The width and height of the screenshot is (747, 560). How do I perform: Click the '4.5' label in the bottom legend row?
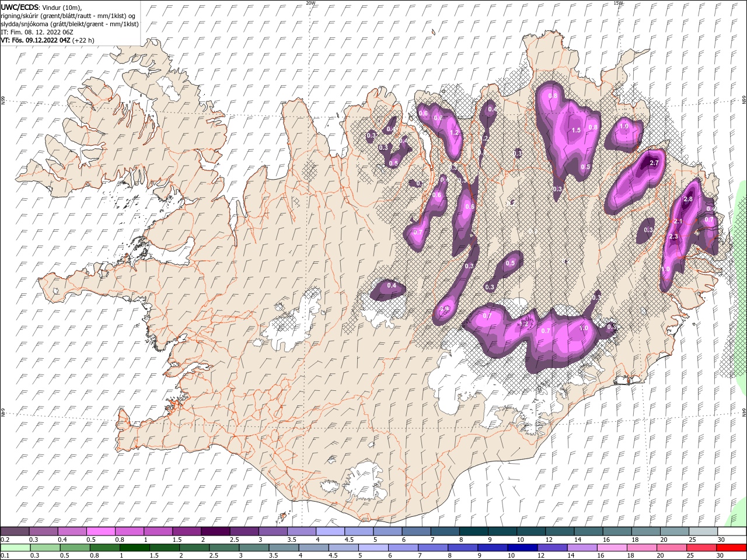click(x=333, y=556)
